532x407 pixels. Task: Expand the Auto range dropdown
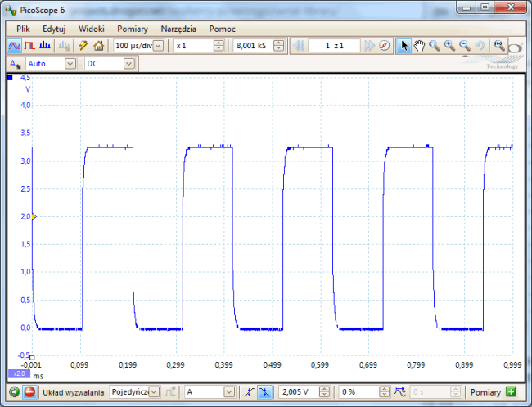[x=70, y=63]
